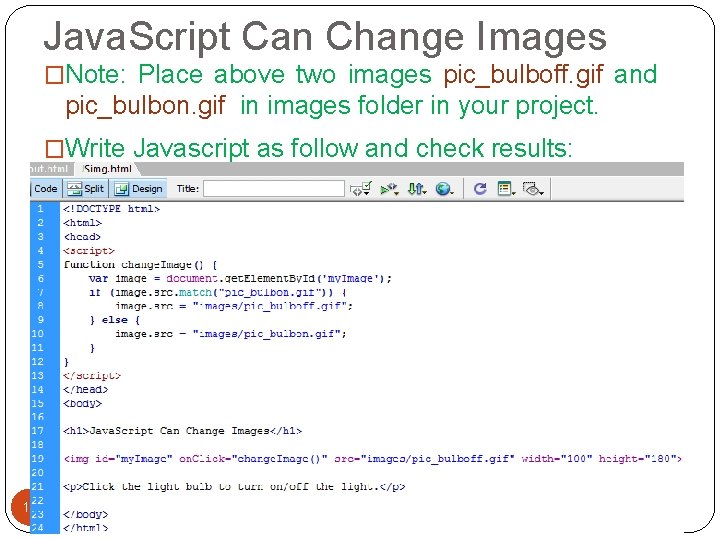Click the opening '<script>' tag line
This screenshot has width=720, height=540.
(x=89, y=251)
